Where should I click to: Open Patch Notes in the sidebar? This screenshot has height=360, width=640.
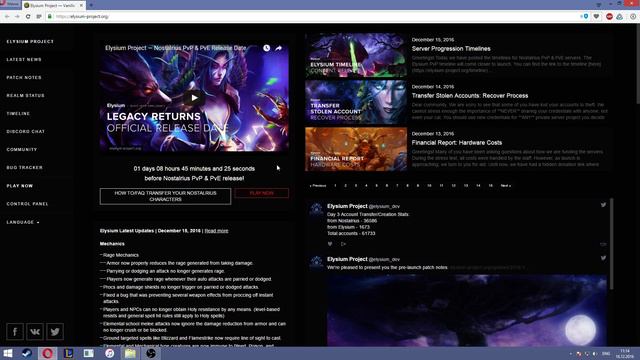[24, 78]
